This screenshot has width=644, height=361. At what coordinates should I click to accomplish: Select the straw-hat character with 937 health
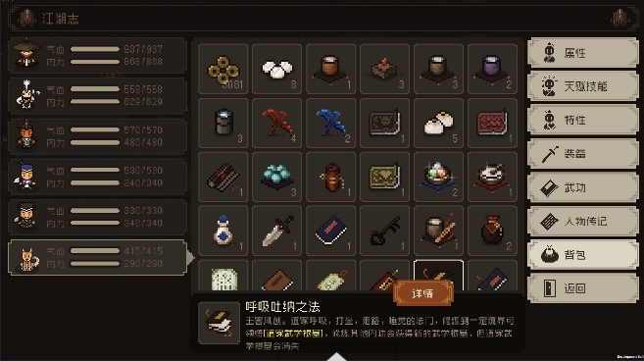click(97, 56)
